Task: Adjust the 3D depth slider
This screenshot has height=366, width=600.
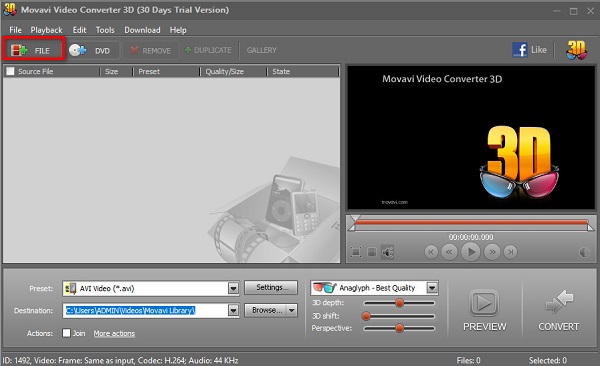Action: pos(399,303)
